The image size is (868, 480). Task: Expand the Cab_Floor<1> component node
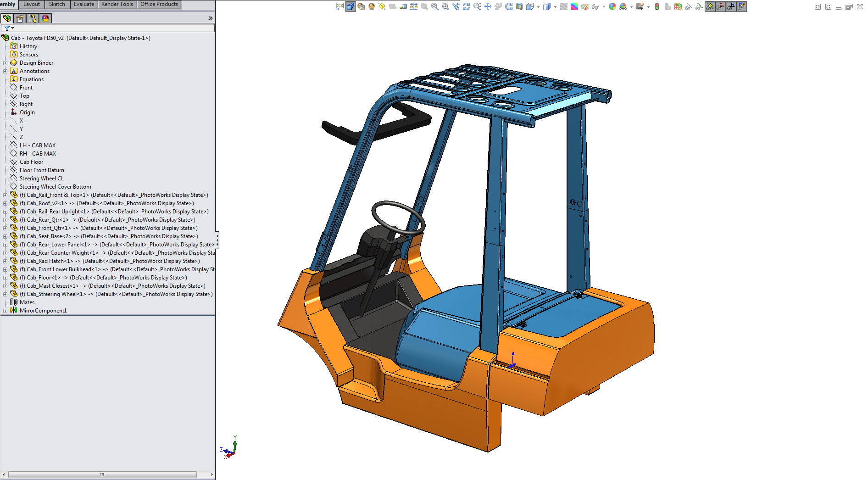coord(5,278)
